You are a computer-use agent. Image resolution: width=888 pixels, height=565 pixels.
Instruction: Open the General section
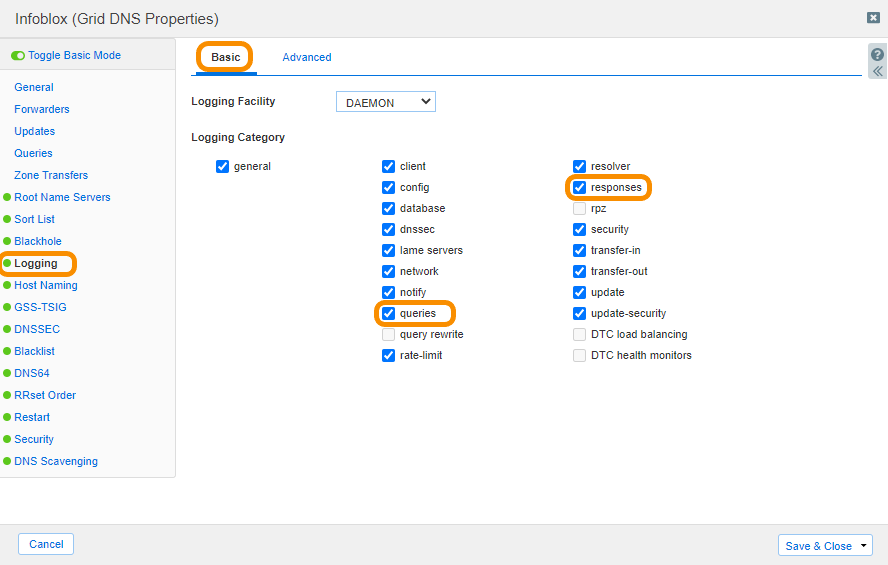pos(34,87)
